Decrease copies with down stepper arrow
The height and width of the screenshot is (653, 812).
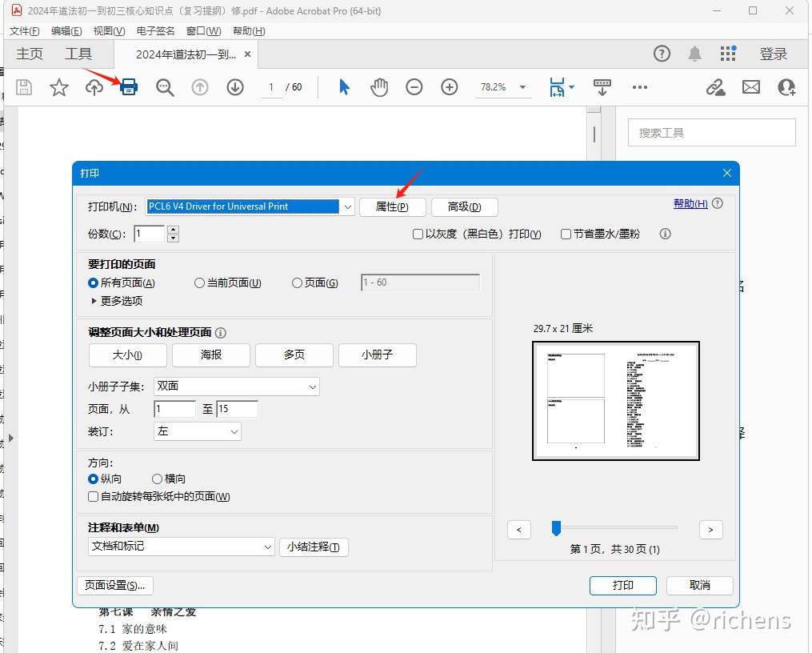pos(174,238)
